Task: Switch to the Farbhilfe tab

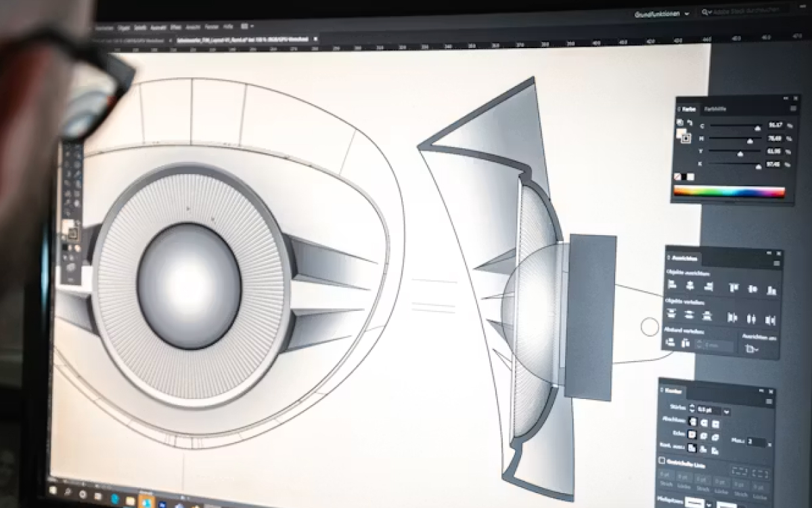Action: point(715,109)
